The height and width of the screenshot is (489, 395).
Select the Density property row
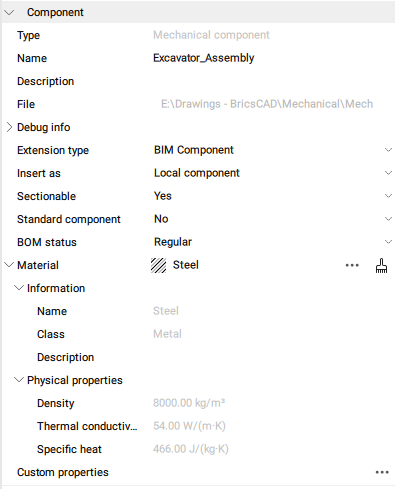tap(198, 403)
